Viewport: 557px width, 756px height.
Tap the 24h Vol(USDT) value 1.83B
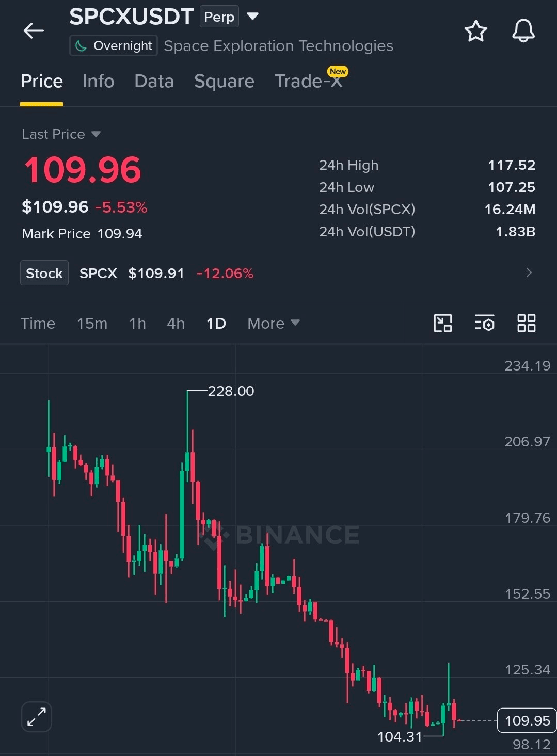[x=515, y=232]
